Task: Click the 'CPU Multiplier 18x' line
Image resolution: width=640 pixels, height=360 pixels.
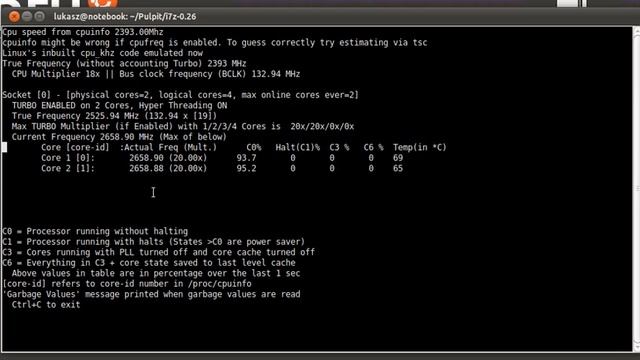Action: [156, 74]
